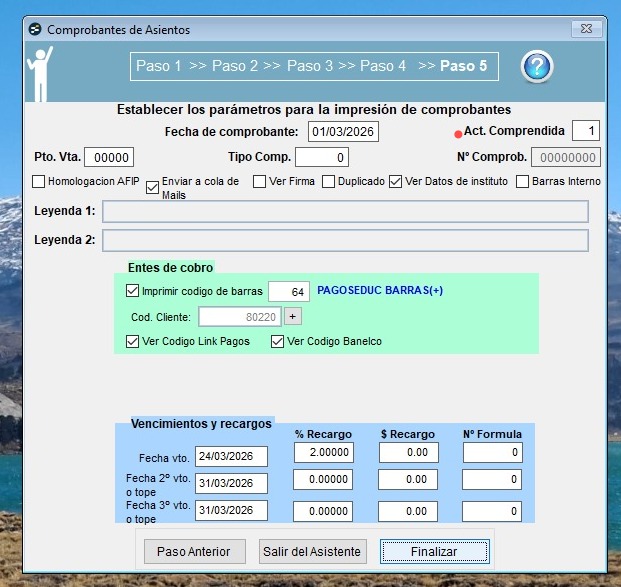Click the red dot near Act. Comprendida

click(x=458, y=135)
